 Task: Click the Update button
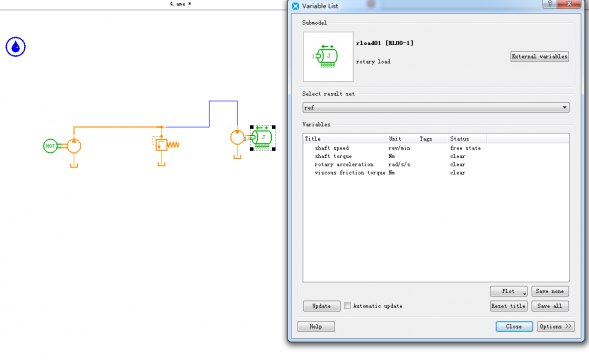click(x=322, y=306)
